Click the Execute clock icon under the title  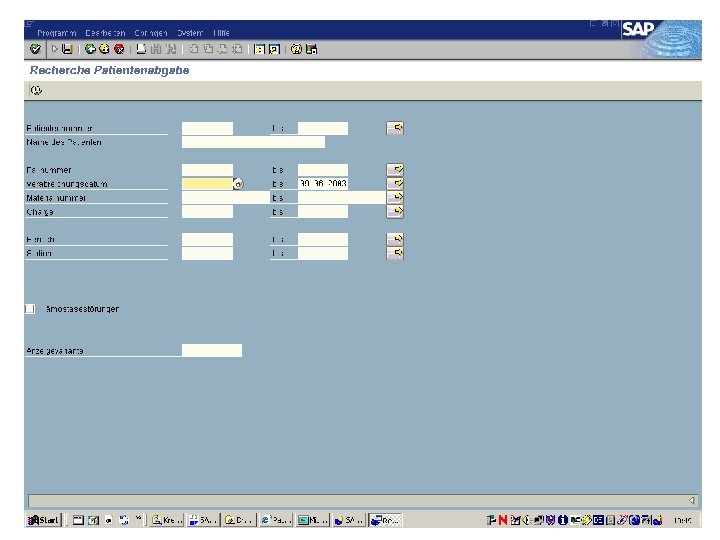(x=36, y=90)
